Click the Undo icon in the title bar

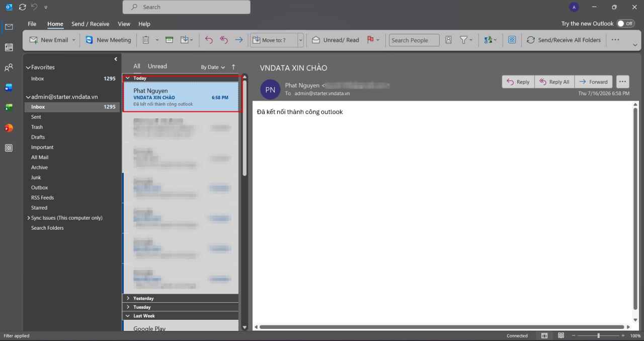click(x=34, y=7)
